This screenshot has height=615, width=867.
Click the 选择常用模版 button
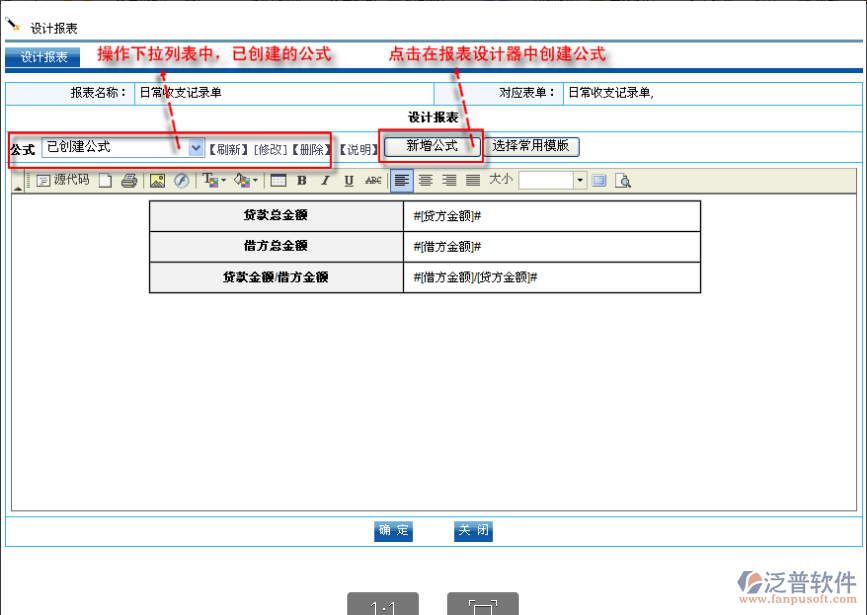point(531,146)
